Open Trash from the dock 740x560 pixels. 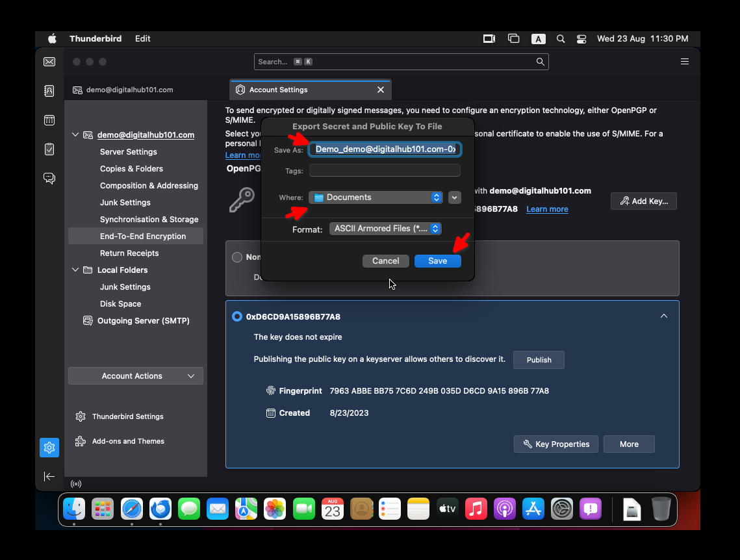(x=661, y=509)
